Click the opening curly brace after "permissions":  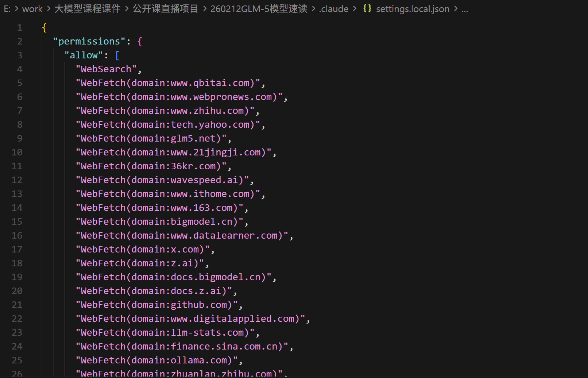[x=140, y=42]
